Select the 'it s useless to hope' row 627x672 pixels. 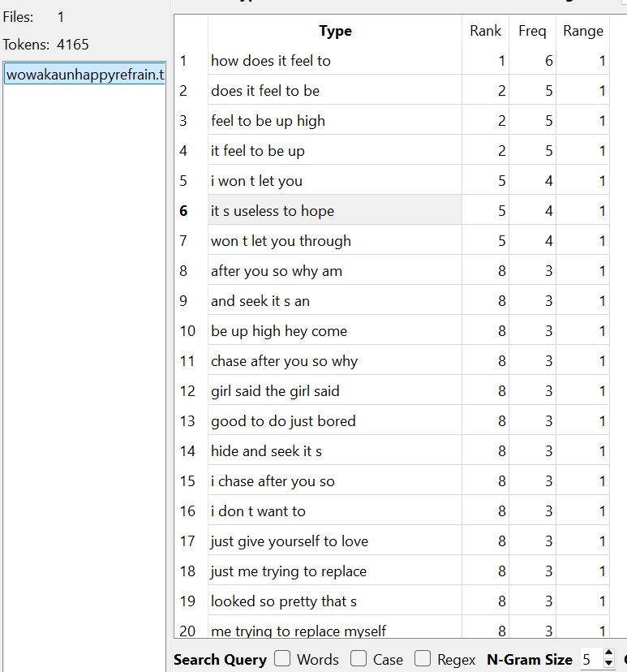[x=273, y=211]
